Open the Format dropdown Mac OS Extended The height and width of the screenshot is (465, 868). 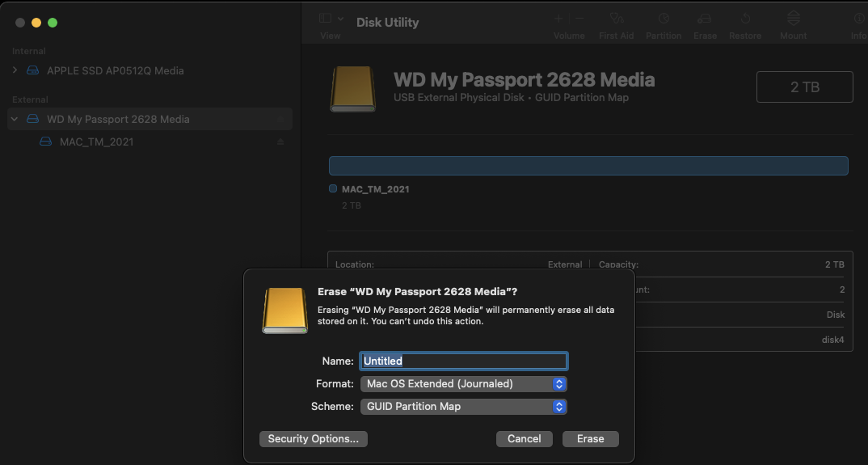click(x=463, y=383)
